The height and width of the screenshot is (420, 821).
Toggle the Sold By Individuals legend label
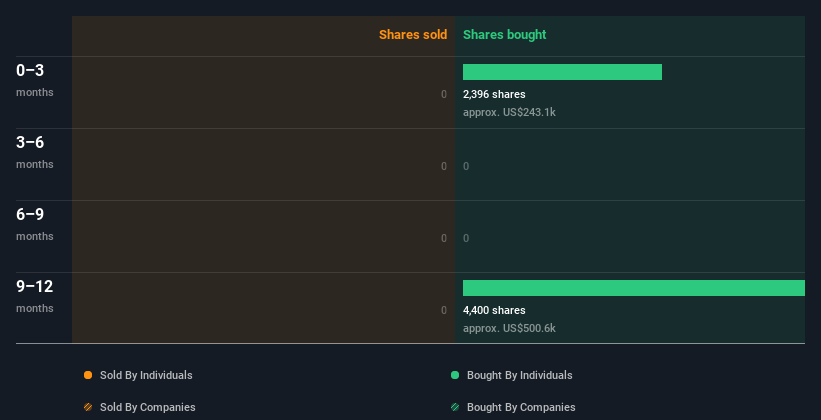coord(146,375)
